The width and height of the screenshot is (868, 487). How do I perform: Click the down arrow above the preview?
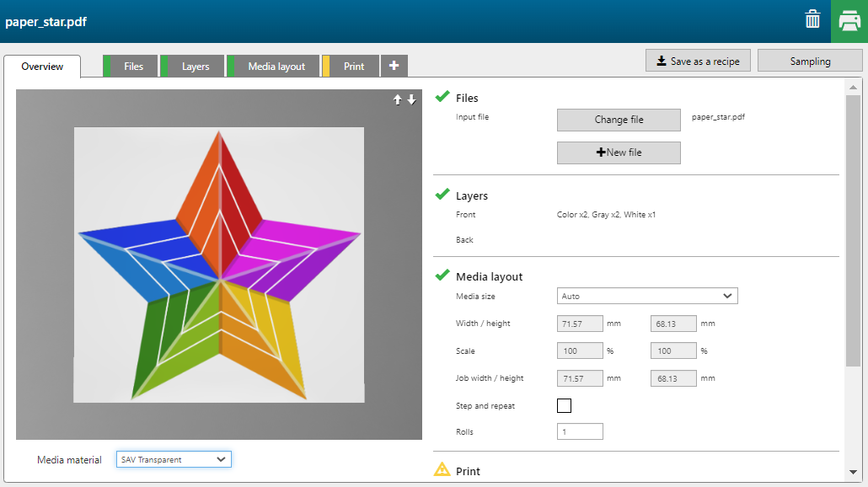pyautogui.click(x=411, y=99)
